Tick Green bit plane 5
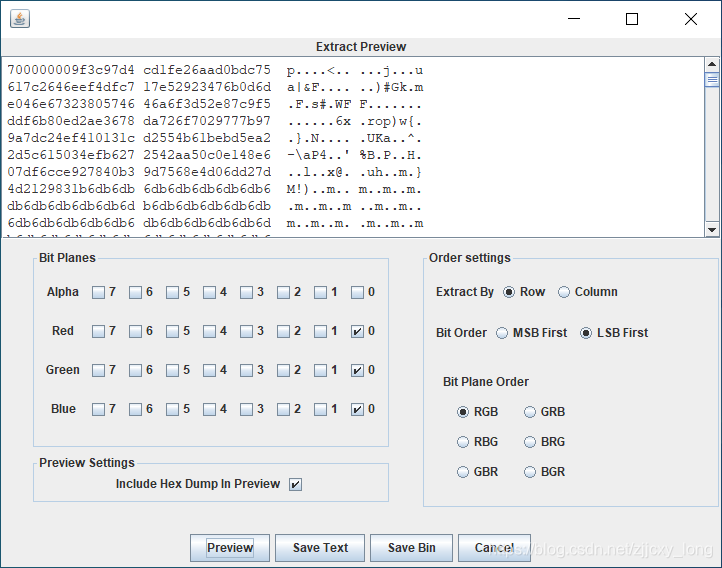The height and width of the screenshot is (568, 722). coord(172,370)
